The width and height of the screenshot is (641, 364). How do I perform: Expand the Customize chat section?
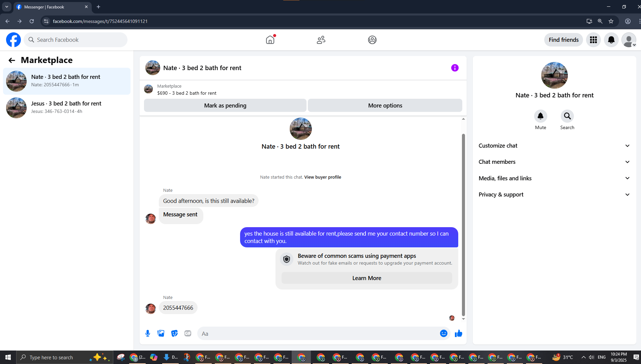click(x=554, y=146)
